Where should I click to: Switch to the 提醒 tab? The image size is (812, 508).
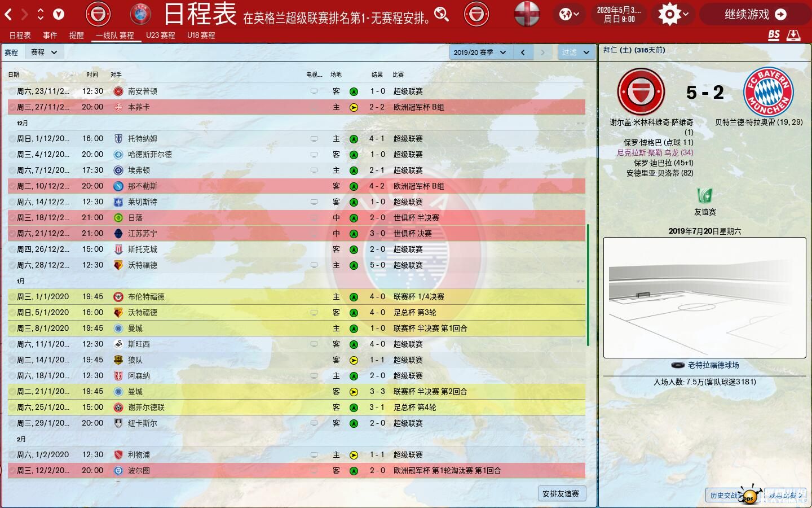[x=77, y=35]
